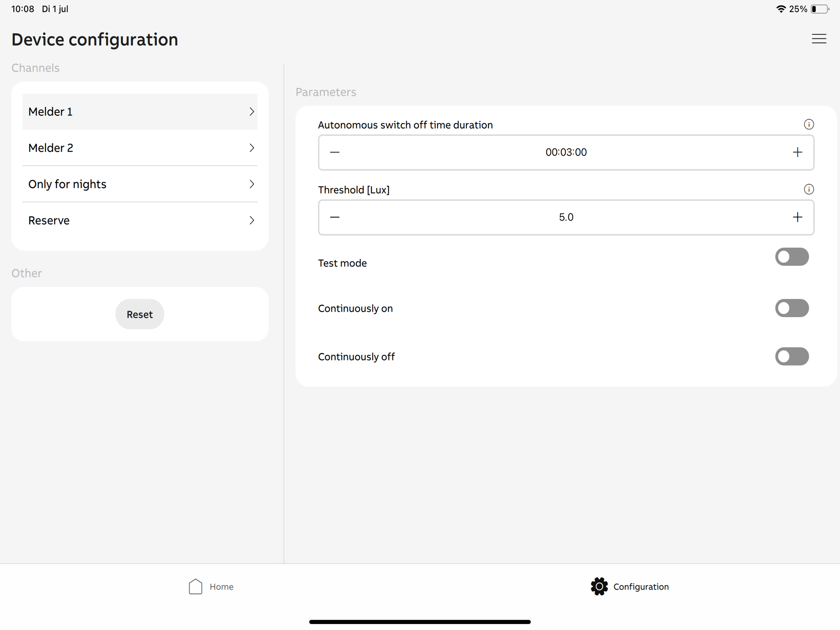Tap the 25% battery percentage text
Image resolution: width=840 pixels, height=630 pixels.
coord(798,9)
